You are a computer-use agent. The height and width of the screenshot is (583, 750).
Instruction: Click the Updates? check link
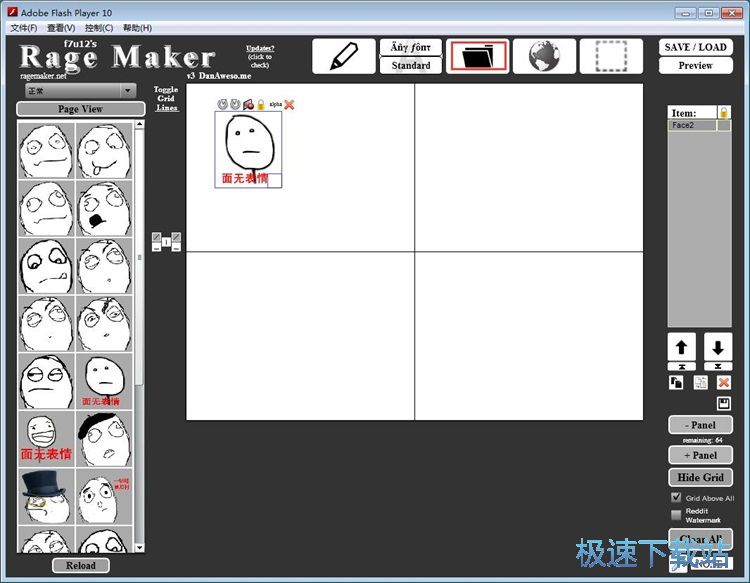coord(260,56)
